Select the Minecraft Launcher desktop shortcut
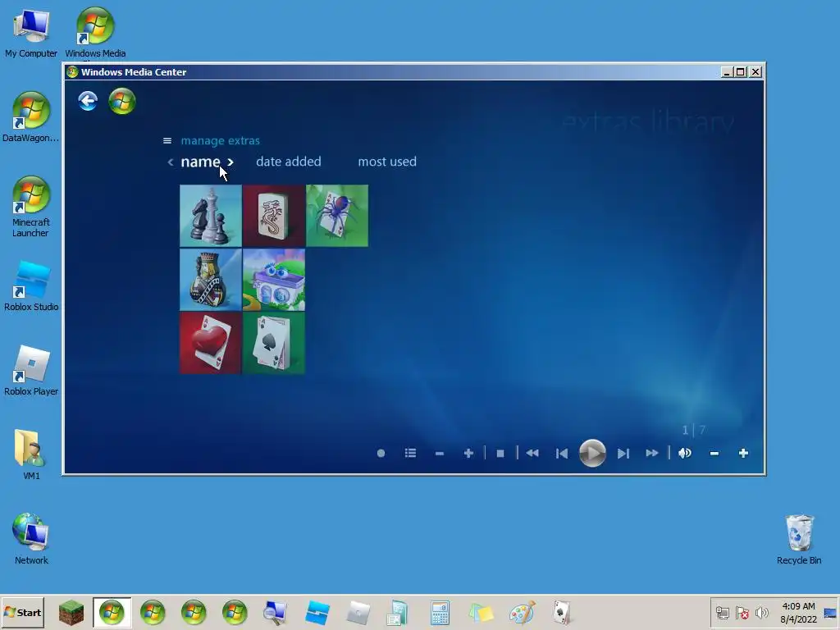 [x=30, y=207]
